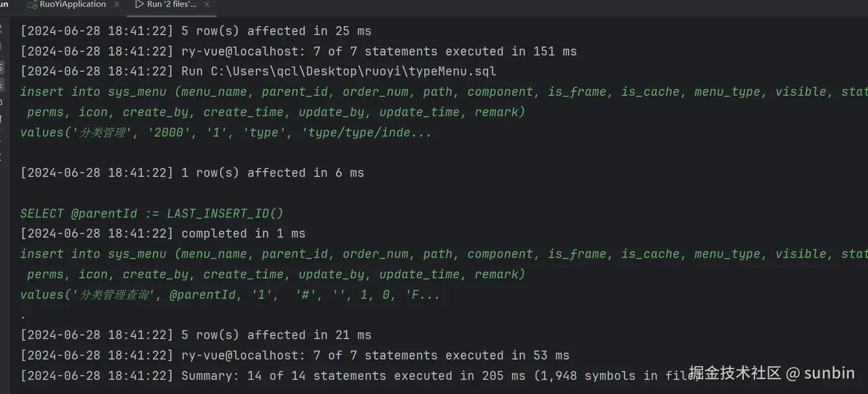Open the typeMenu.sql file path in console
The image size is (868, 394).
353,71
